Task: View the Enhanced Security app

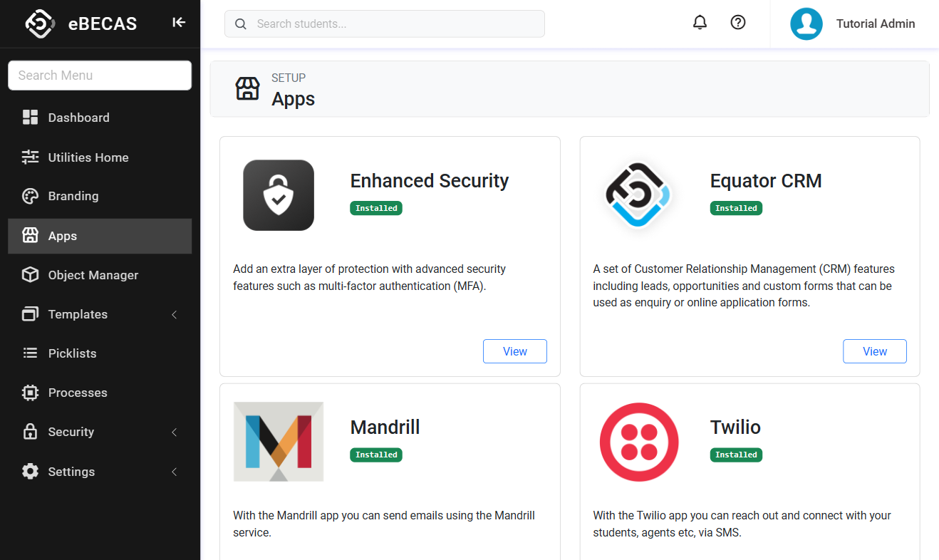Action: coord(514,351)
